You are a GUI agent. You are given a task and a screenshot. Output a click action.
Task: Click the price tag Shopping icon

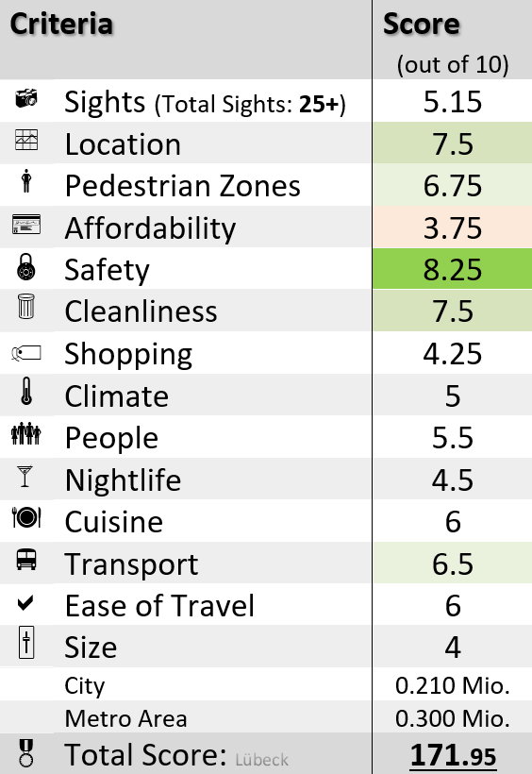click(x=26, y=353)
